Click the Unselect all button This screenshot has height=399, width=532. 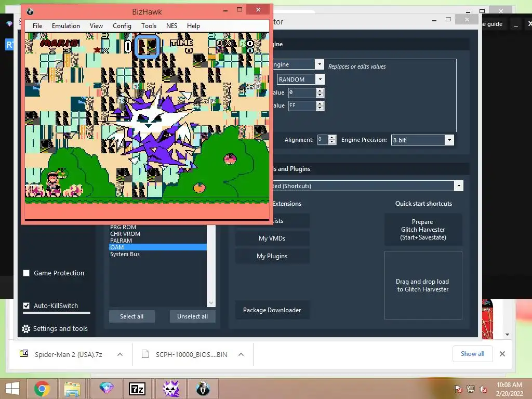192,316
